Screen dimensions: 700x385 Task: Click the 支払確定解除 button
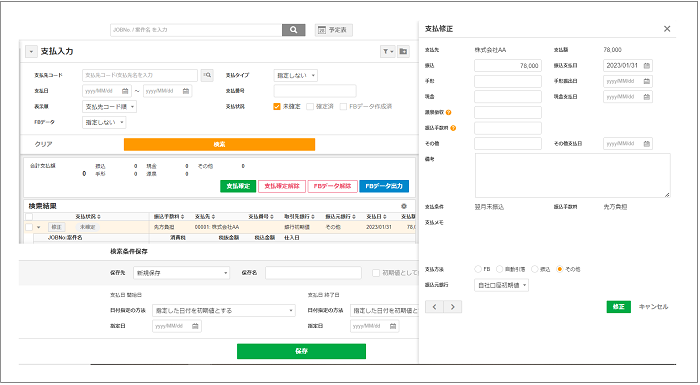(x=282, y=186)
